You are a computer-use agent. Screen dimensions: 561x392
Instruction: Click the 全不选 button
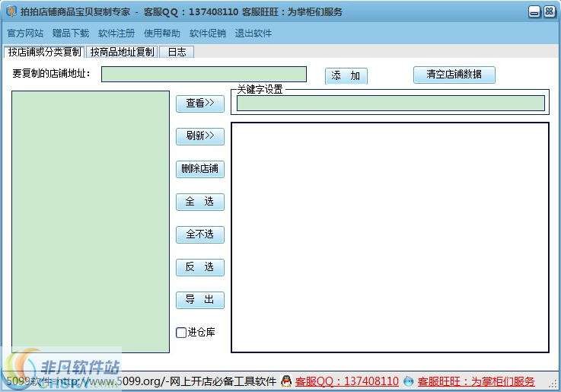pyautogui.click(x=200, y=234)
